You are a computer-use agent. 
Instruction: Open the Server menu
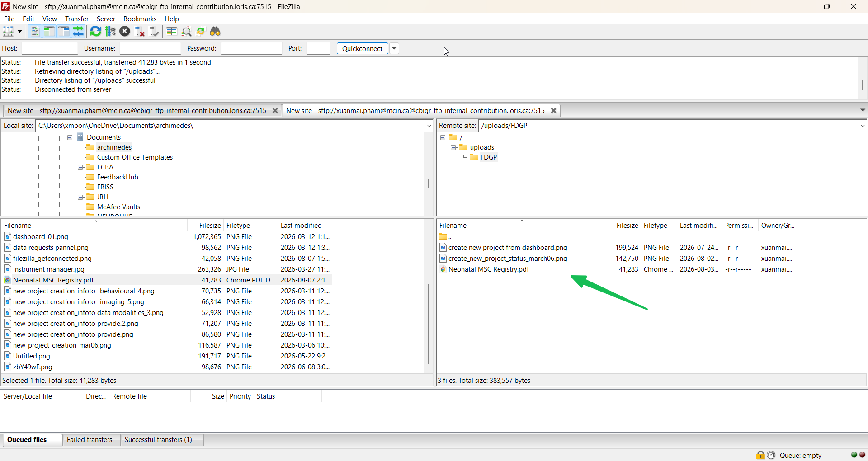point(106,19)
